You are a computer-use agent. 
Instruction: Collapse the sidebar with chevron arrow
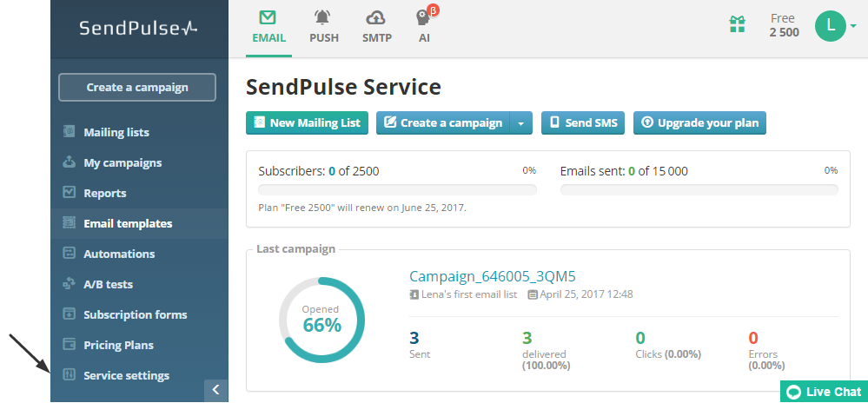point(215,390)
